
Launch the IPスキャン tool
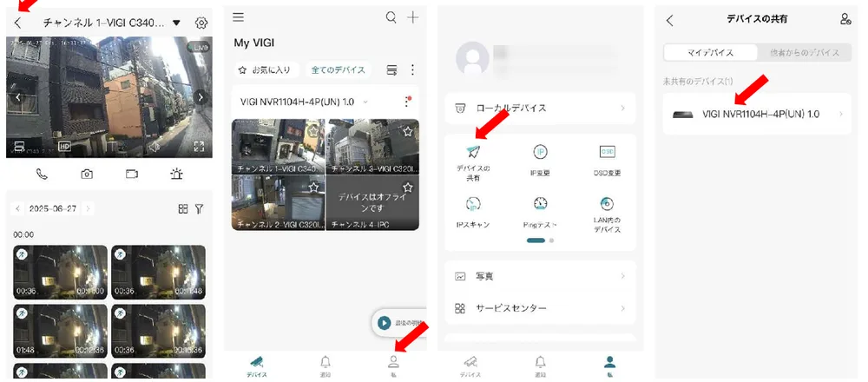point(473,213)
